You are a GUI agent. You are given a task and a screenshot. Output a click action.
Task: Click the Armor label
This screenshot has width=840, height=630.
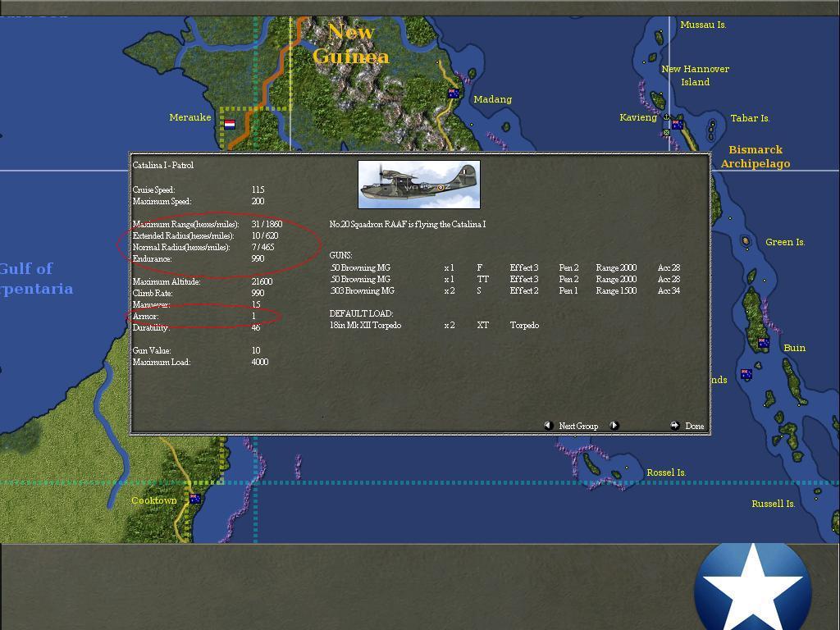pyautogui.click(x=145, y=316)
